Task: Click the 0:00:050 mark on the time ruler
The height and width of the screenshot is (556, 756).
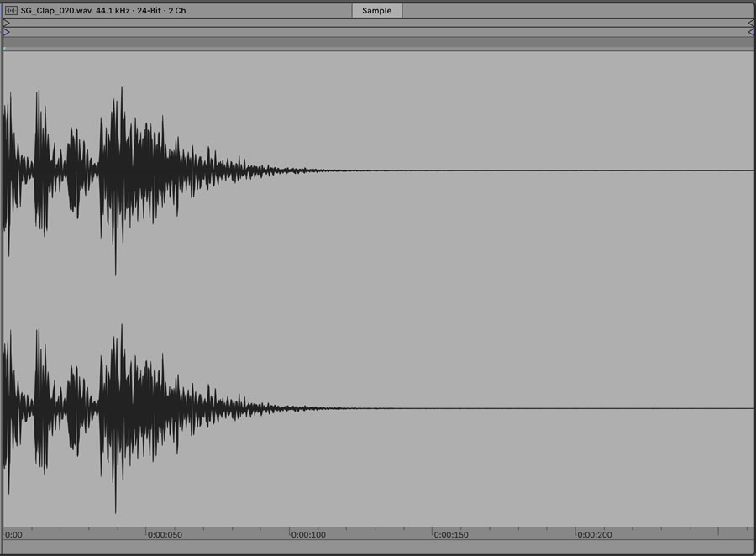Action: (165, 534)
